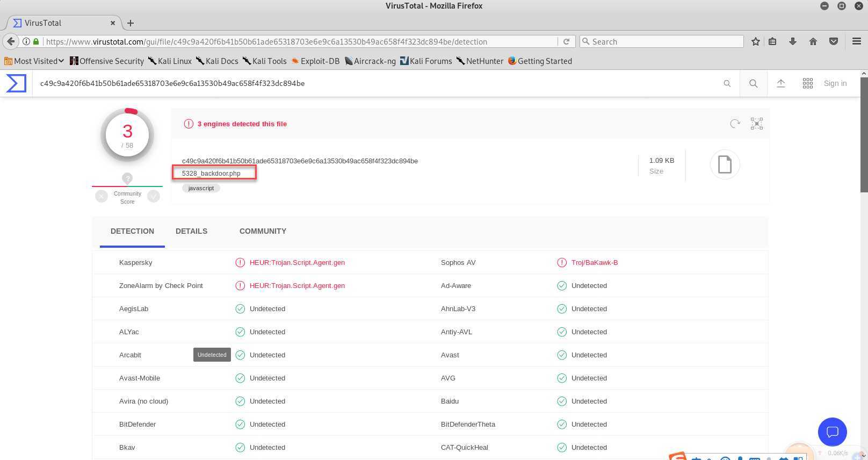Open the Offensive Security bookmark
868x460 pixels.
click(x=107, y=61)
